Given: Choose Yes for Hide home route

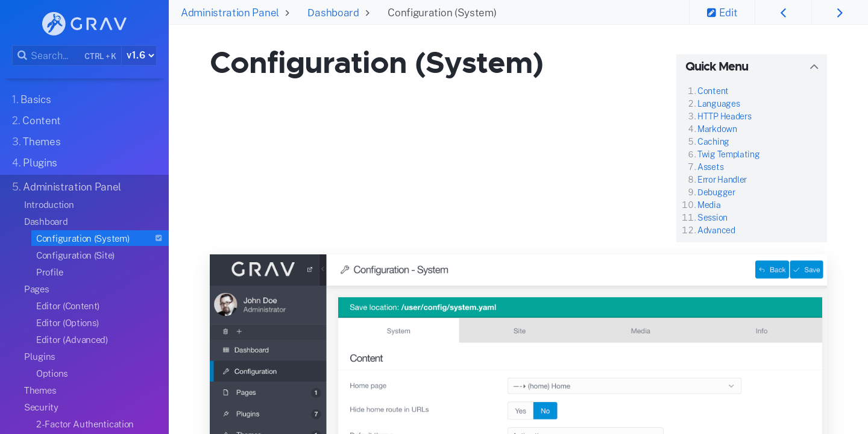Looking at the screenshot, I should pyautogui.click(x=520, y=410).
